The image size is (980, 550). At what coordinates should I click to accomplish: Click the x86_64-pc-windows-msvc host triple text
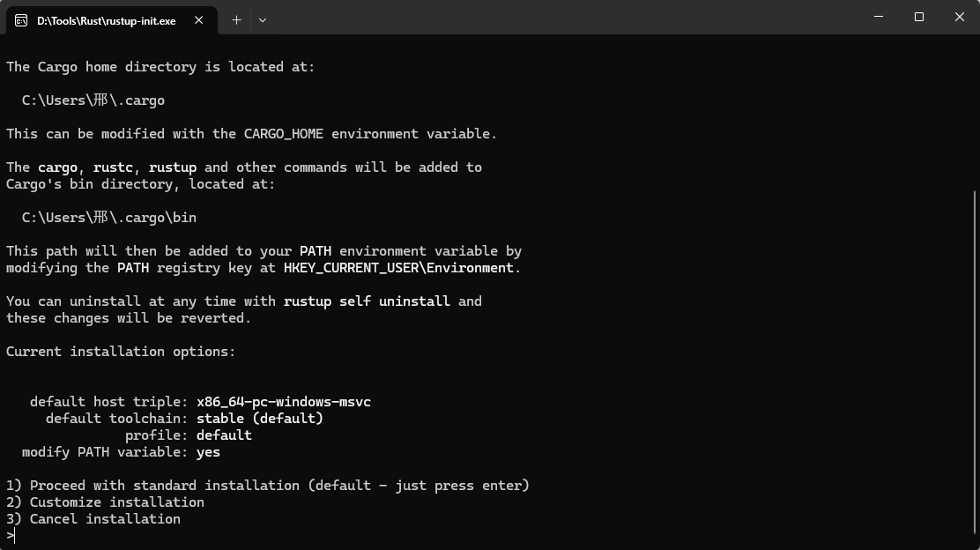tap(284, 401)
